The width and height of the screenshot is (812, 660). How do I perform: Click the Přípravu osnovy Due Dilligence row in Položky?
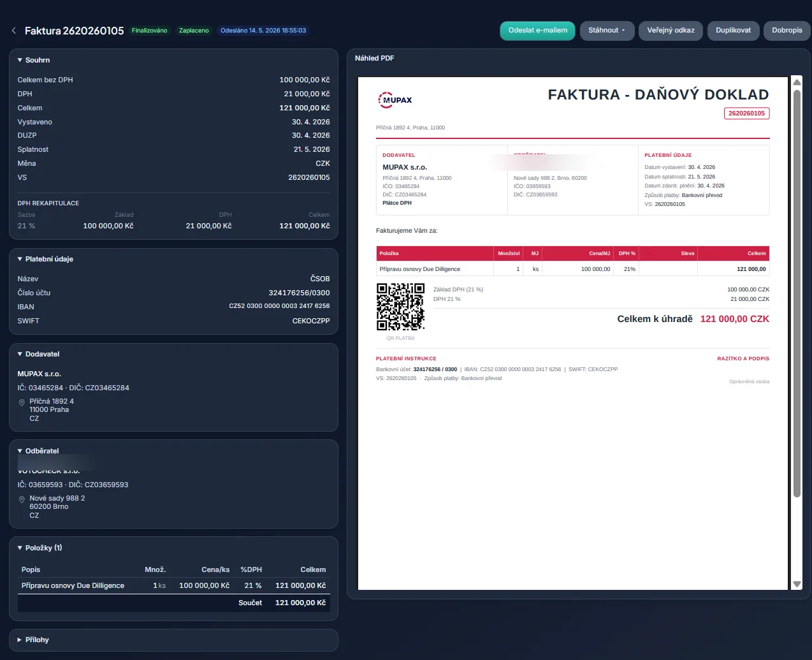(x=173, y=585)
